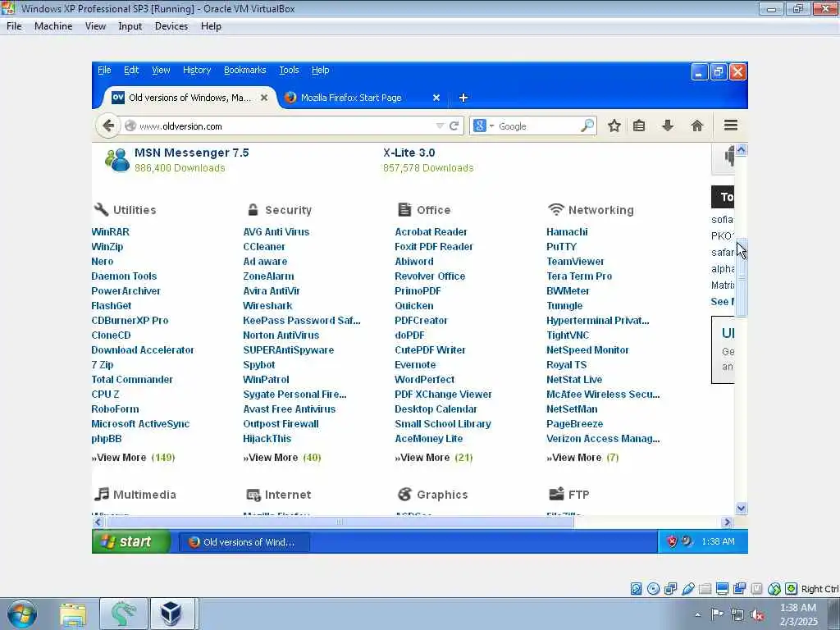The width and height of the screenshot is (840, 630).
Task: View More Office (21) link
Action: pyautogui.click(x=434, y=458)
